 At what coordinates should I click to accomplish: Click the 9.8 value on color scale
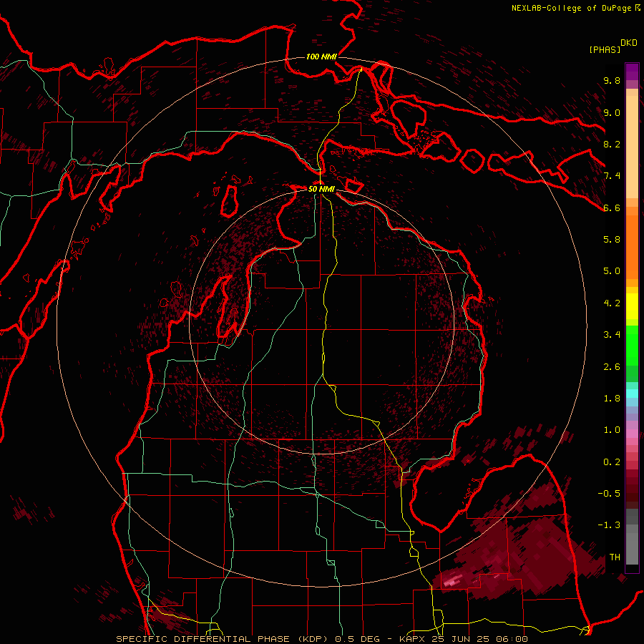(x=612, y=80)
